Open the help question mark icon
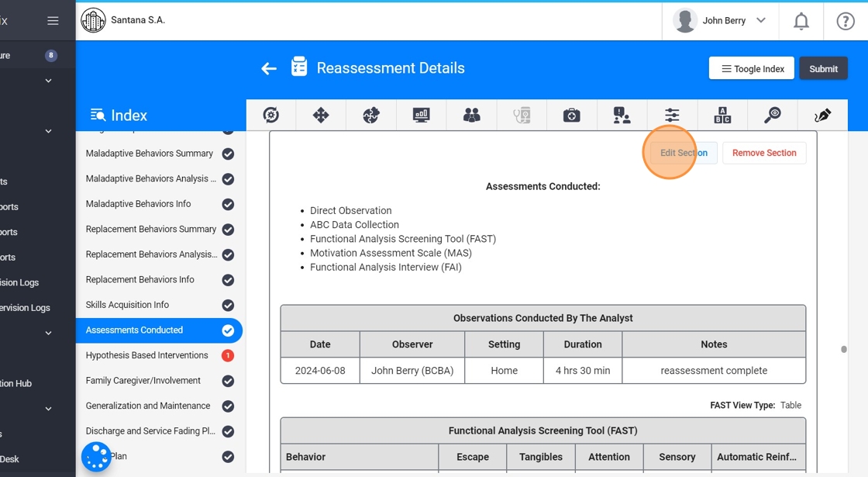868x477 pixels. 846,21
